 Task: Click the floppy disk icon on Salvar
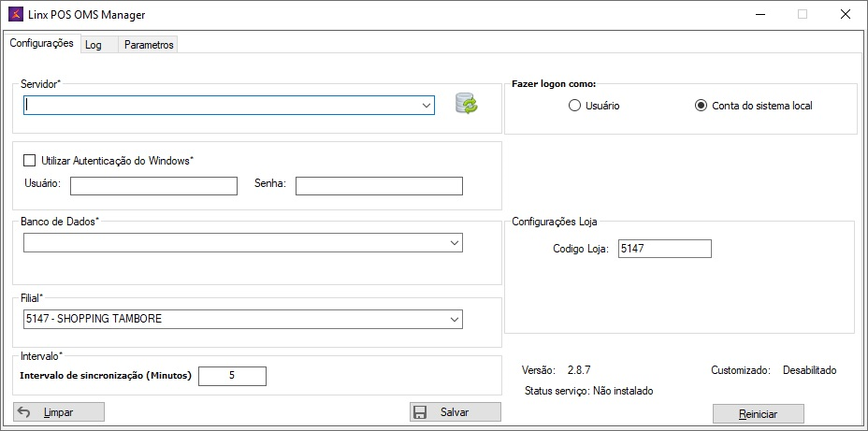421,412
